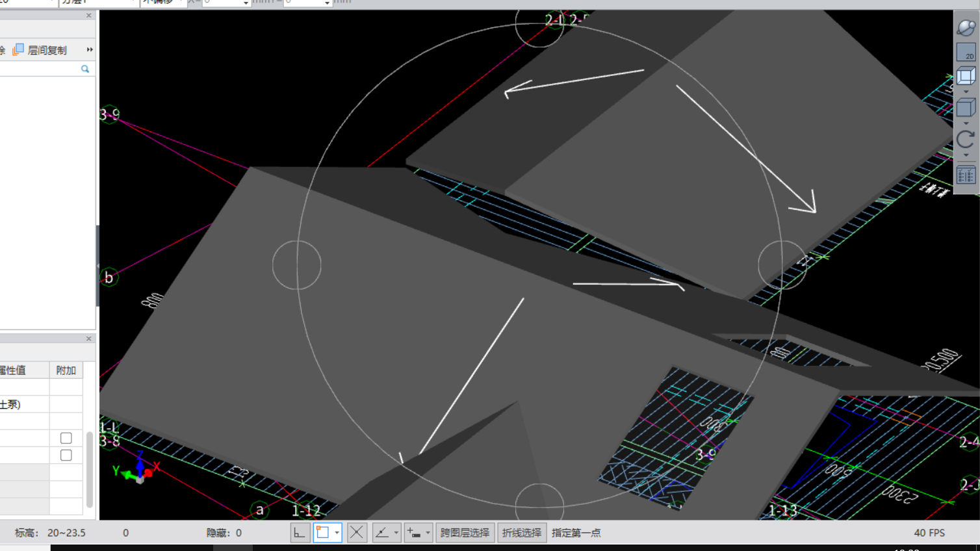Click the angle snap icon

coord(382,533)
